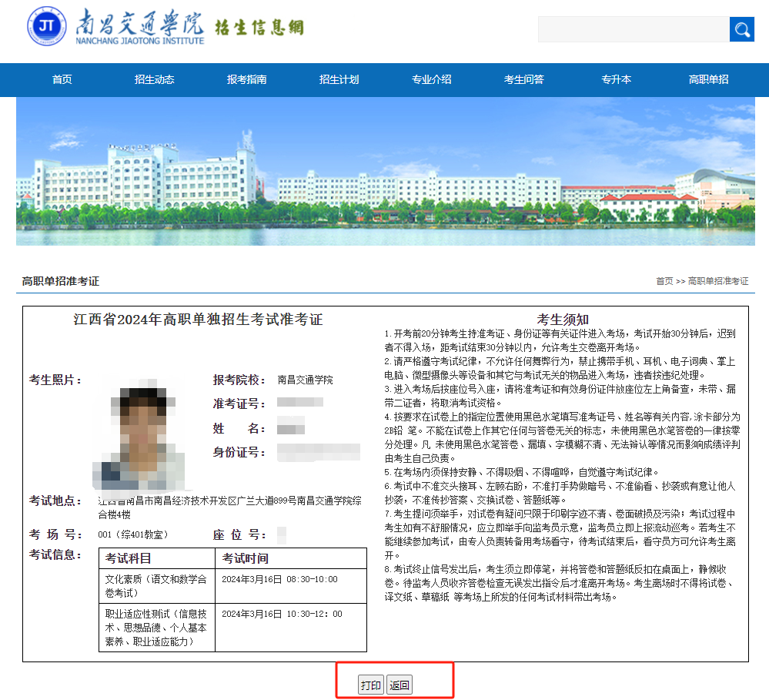
Task: Open the 招生动态 menu item
Action: (x=153, y=79)
